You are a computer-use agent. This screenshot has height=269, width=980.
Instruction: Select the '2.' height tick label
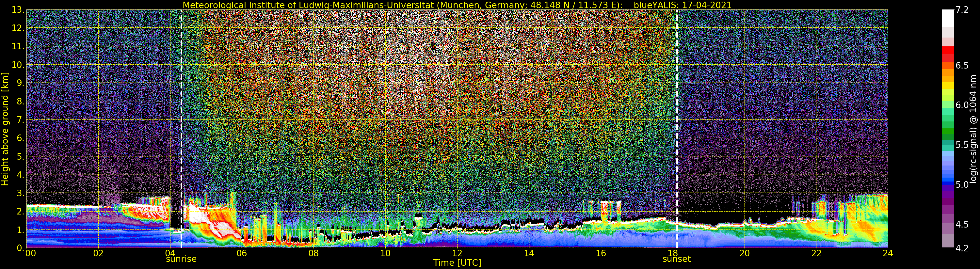21,212
